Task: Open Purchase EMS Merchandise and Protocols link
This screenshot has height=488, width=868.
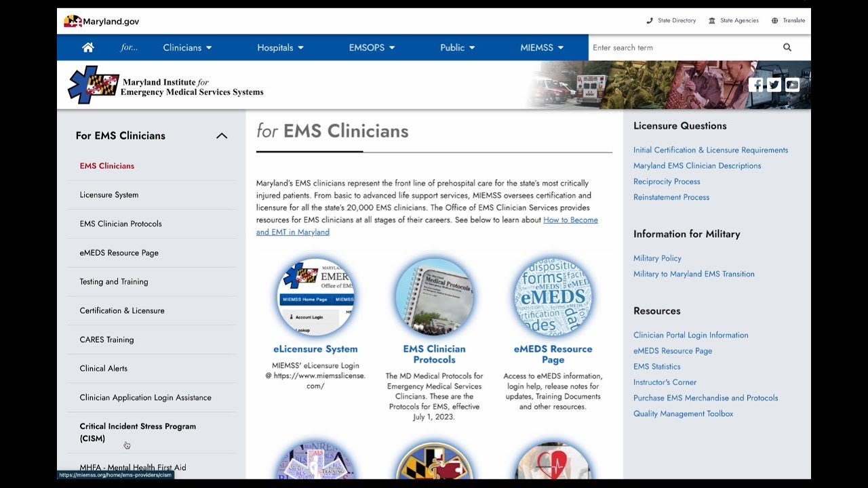Action: [x=706, y=398]
